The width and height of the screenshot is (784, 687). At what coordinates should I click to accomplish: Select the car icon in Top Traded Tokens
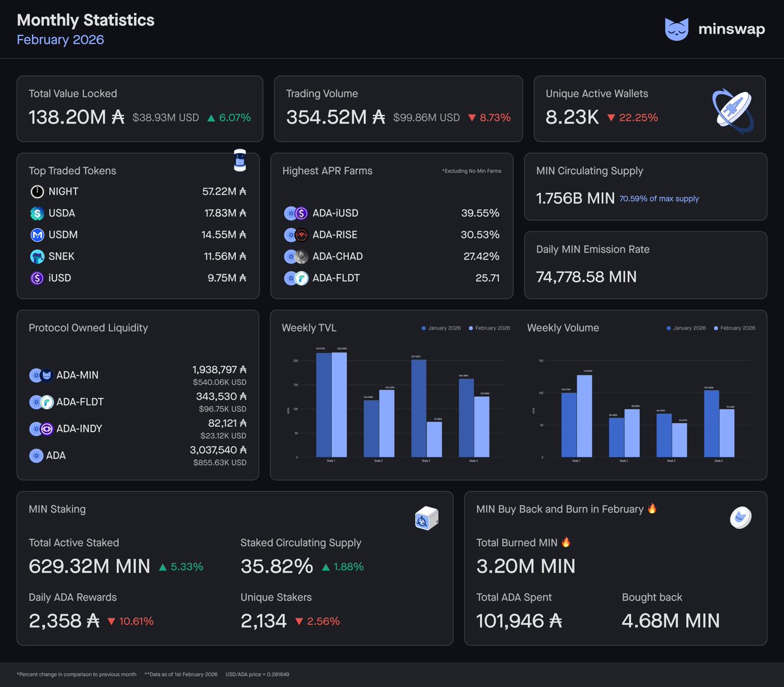(240, 159)
